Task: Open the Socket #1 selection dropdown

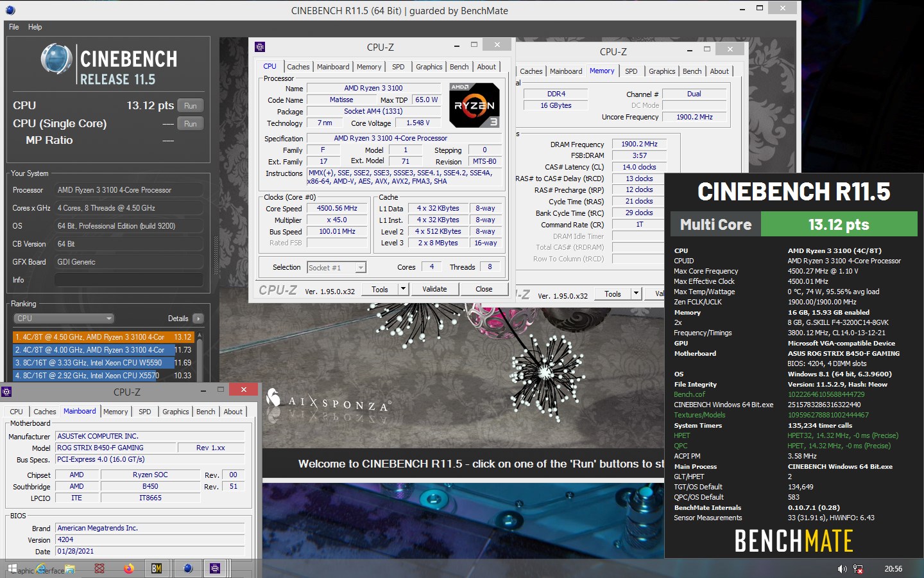Action: [336, 268]
